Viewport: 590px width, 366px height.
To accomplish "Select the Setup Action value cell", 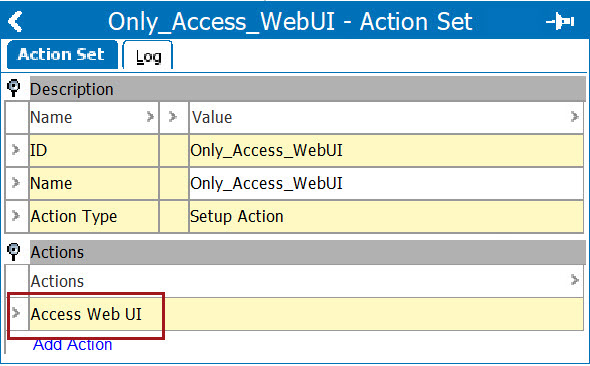I will [x=386, y=216].
